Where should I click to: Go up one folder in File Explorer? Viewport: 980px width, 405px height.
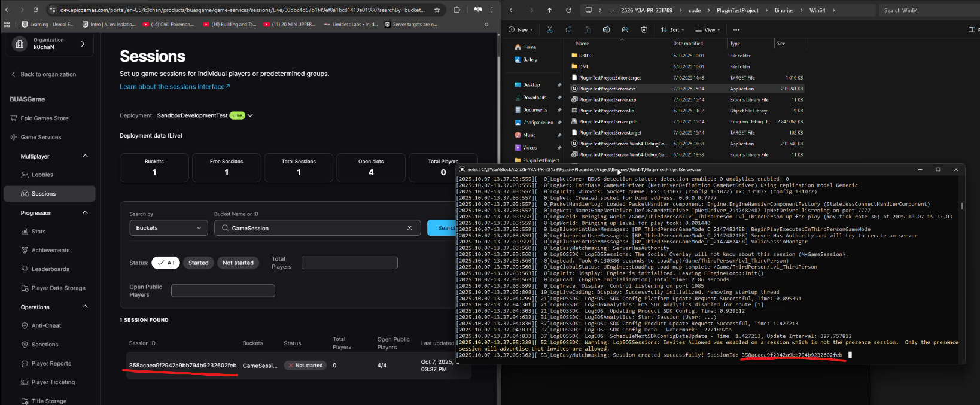pyautogui.click(x=549, y=10)
